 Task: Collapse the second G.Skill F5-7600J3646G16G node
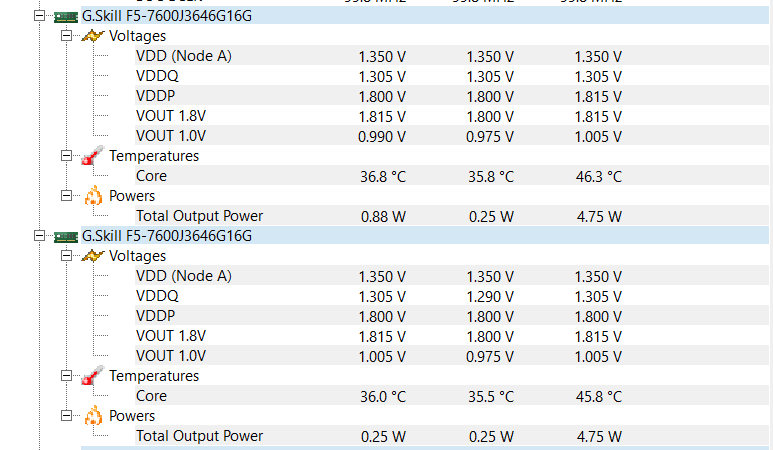click(39, 236)
